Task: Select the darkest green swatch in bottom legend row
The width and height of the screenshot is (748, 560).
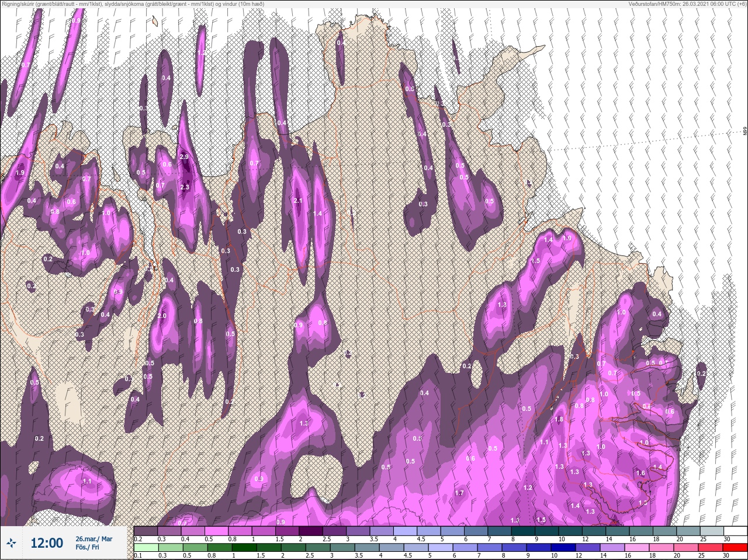Action: [244, 547]
